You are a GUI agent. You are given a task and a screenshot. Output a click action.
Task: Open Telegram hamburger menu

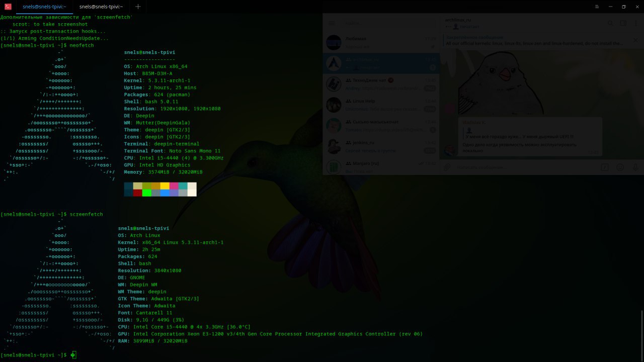(332, 23)
